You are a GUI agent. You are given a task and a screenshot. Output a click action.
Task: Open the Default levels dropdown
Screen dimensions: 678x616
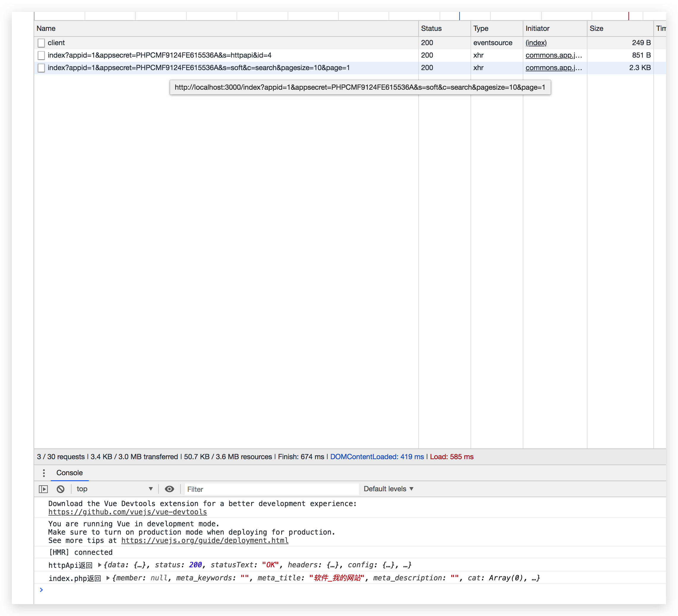pos(389,489)
